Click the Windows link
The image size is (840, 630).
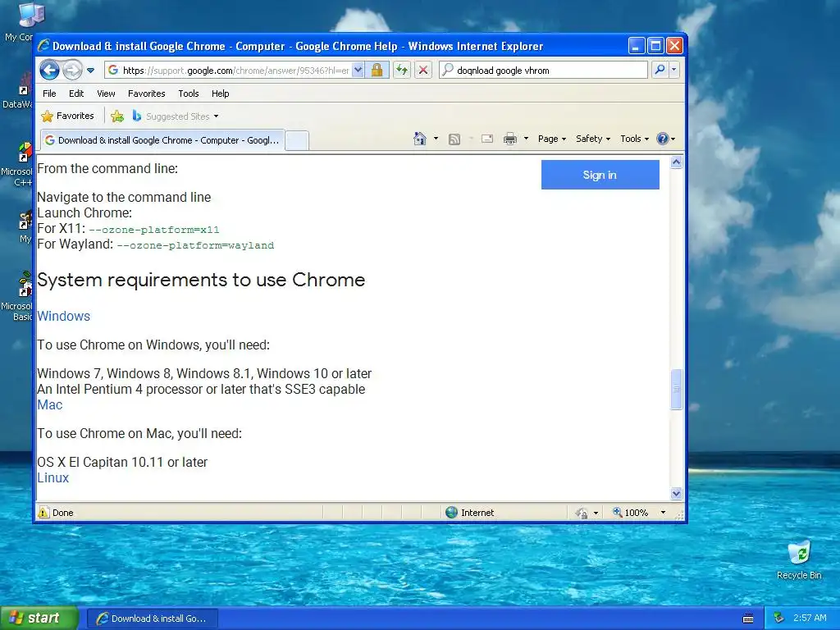click(63, 316)
